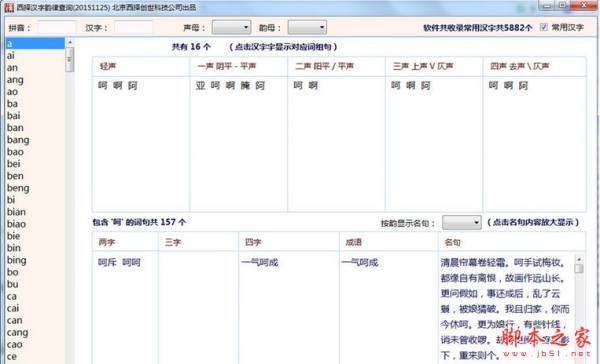Click the word 呵斥 under 两字
The image size is (600, 364).
tap(107, 263)
